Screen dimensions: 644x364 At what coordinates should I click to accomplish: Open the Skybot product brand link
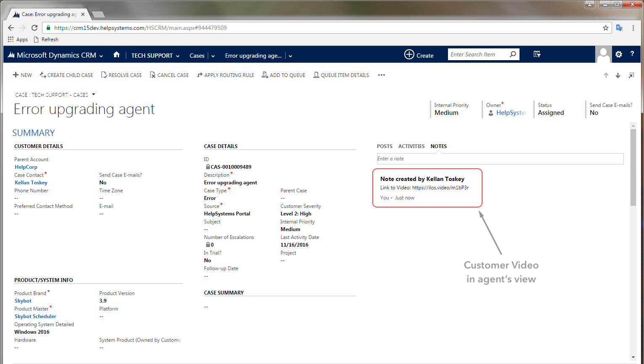pos(23,301)
